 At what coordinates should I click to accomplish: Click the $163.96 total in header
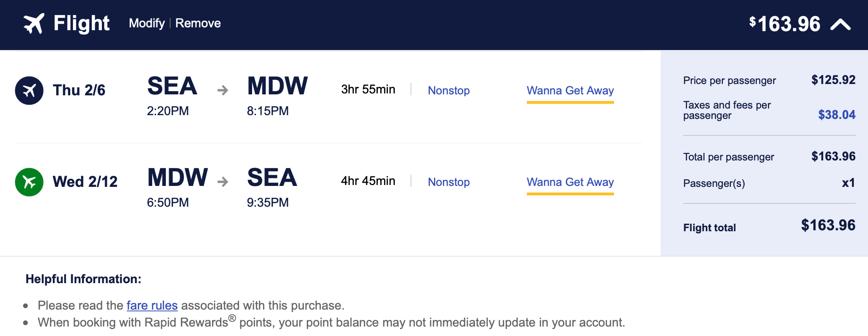pos(785,24)
